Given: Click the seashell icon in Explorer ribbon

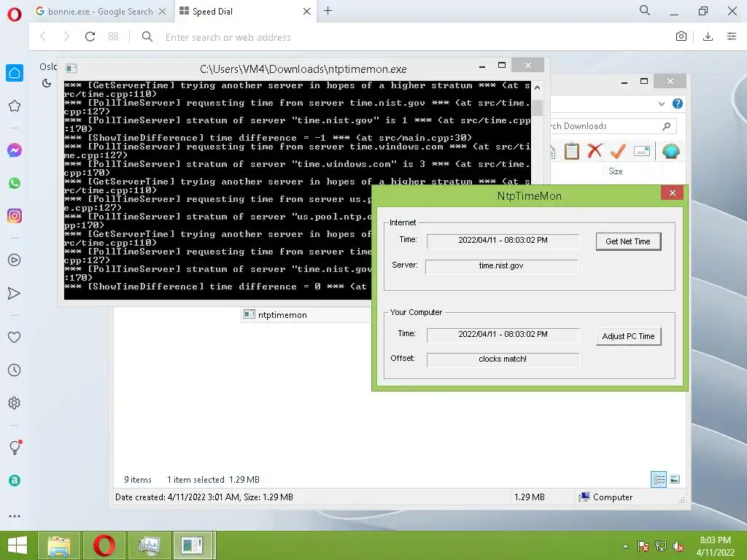Looking at the screenshot, I should (671, 152).
